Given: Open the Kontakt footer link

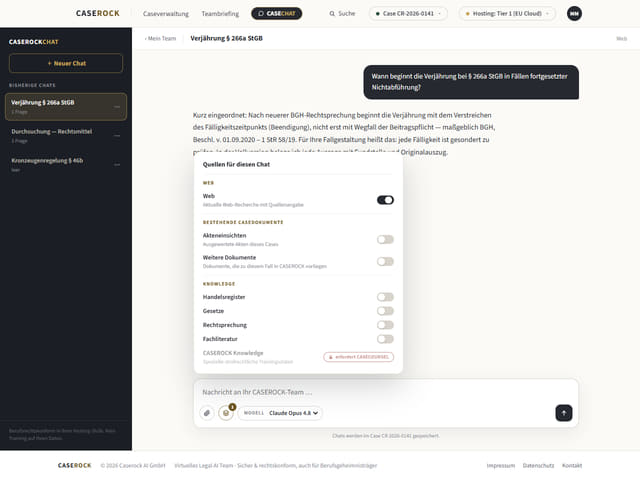Looking at the screenshot, I should tap(572, 466).
